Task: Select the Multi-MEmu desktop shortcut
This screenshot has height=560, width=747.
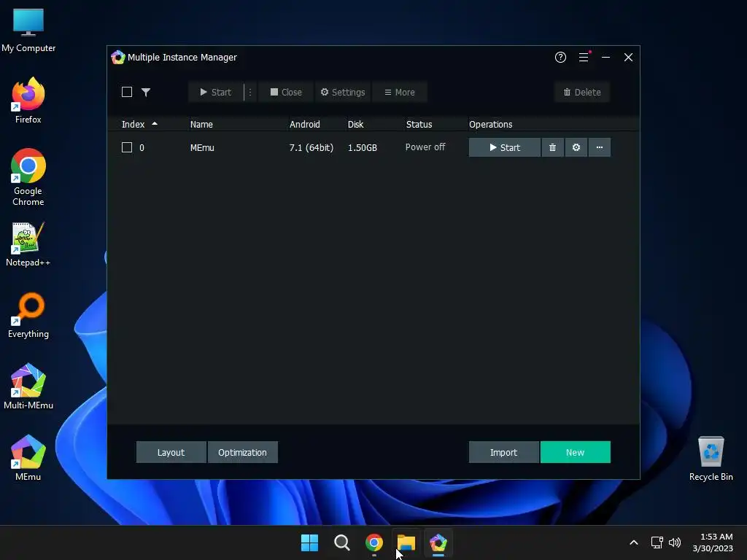Action: [28, 386]
